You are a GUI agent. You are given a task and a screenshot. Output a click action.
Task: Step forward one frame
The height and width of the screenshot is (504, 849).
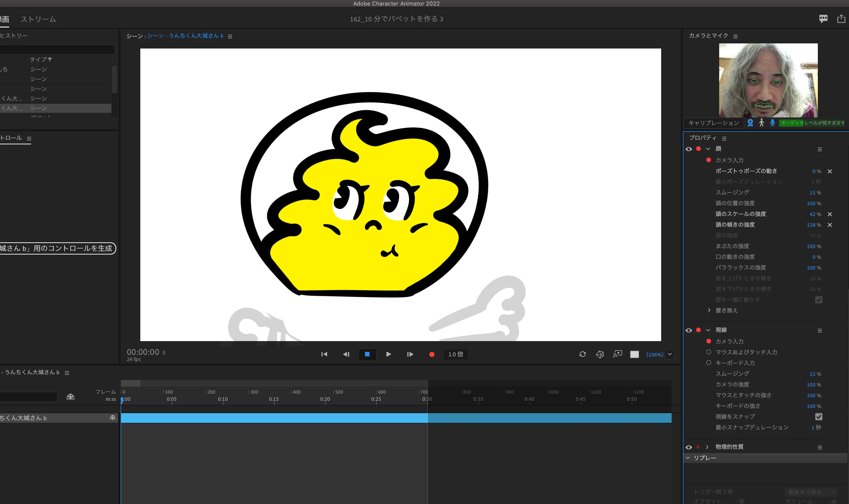(410, 354)
